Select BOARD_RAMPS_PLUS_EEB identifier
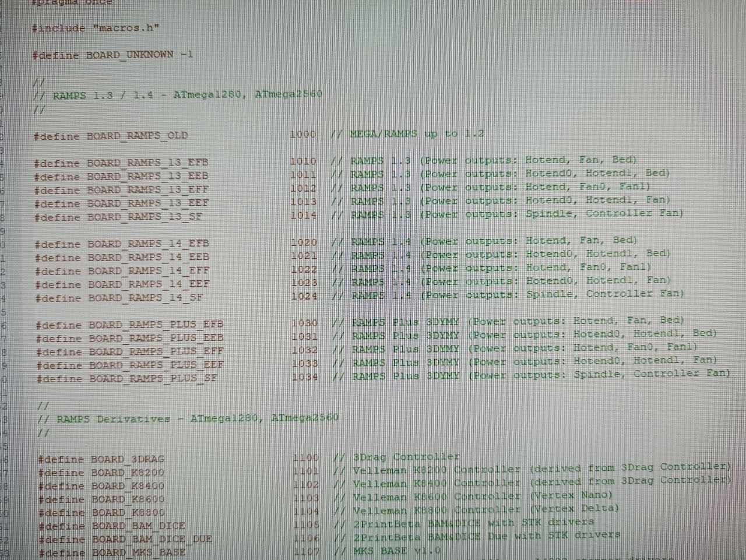This screenshot has height=560, width=746. pyautogui.click(x=156, y=338)
